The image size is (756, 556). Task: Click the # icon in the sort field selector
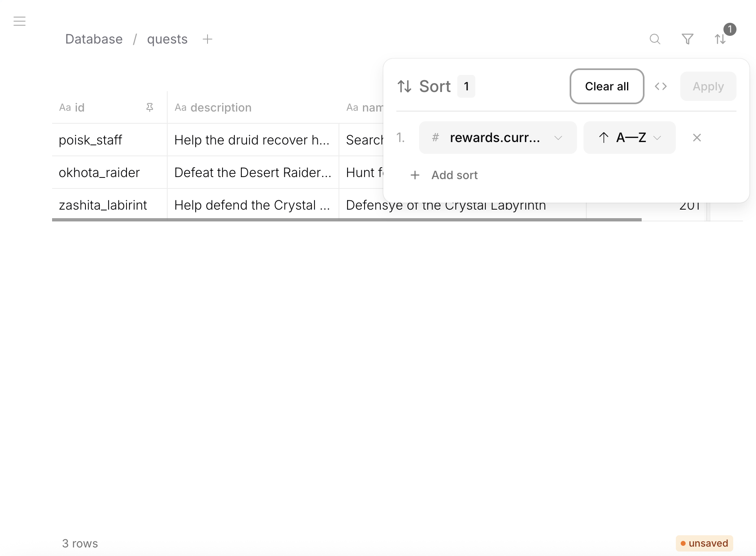point(435,138)
